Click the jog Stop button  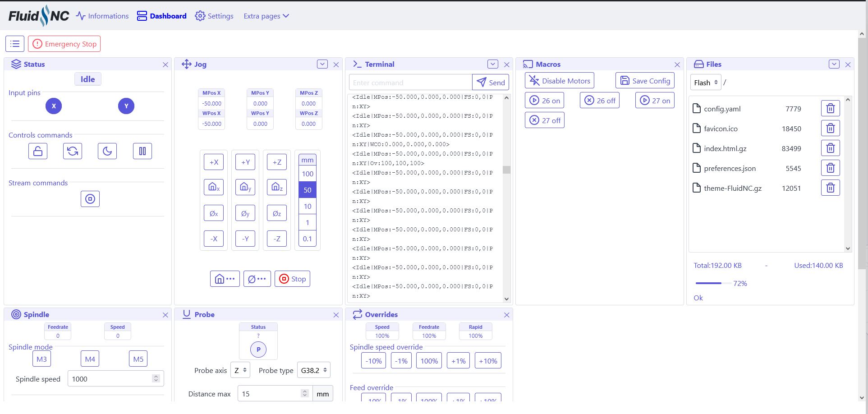[x=292, y=279]
